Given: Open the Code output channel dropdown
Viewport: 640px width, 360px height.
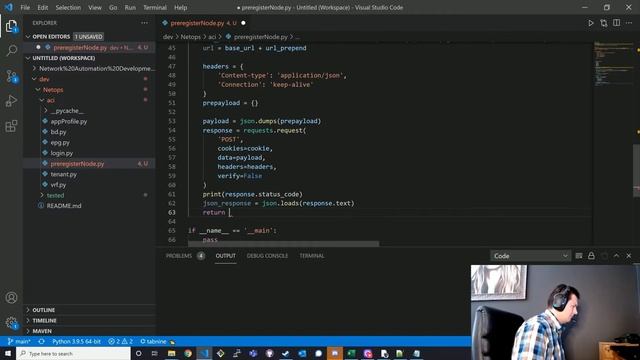Looking at the screenshot, I should pos(530,256).
